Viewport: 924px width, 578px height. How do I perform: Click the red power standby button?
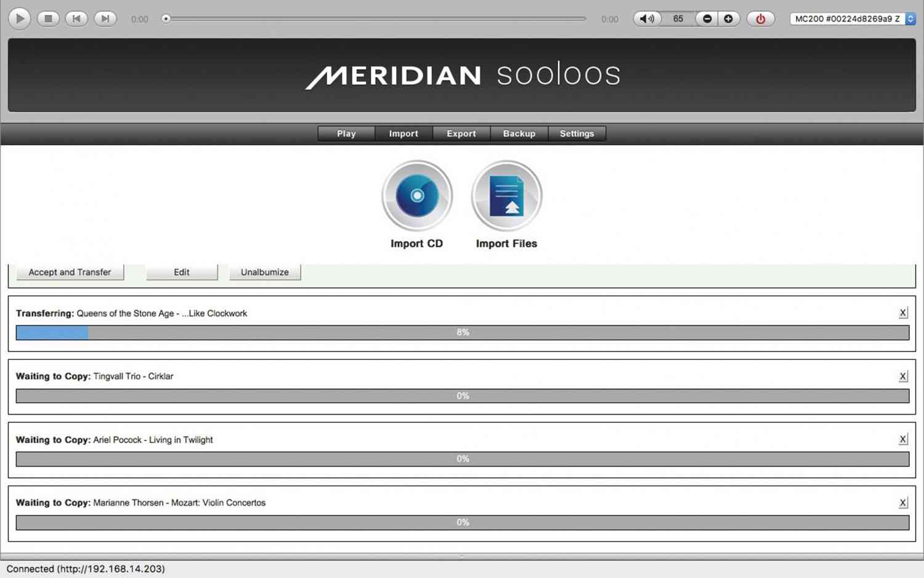click(761, 18)
